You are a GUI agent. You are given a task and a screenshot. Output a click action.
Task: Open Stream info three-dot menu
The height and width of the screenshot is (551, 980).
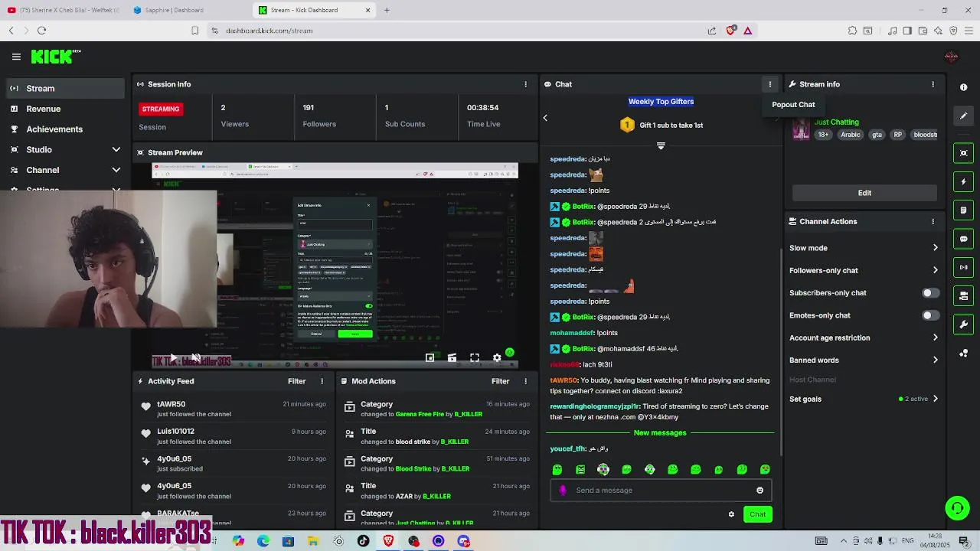933,84
